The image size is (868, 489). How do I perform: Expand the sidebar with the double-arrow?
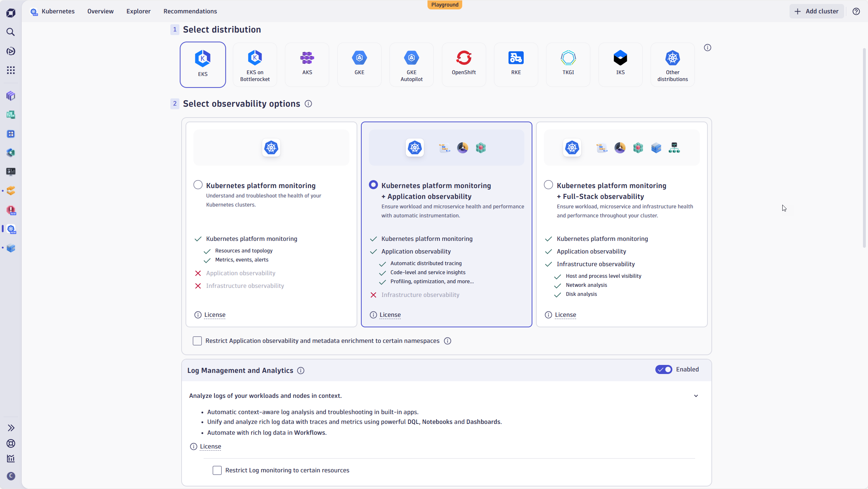11,428
